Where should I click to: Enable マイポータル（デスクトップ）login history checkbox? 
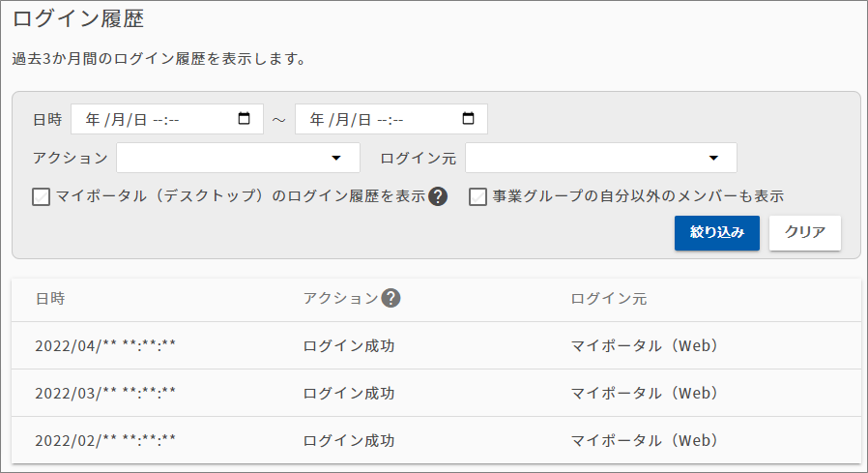(41, 196)
